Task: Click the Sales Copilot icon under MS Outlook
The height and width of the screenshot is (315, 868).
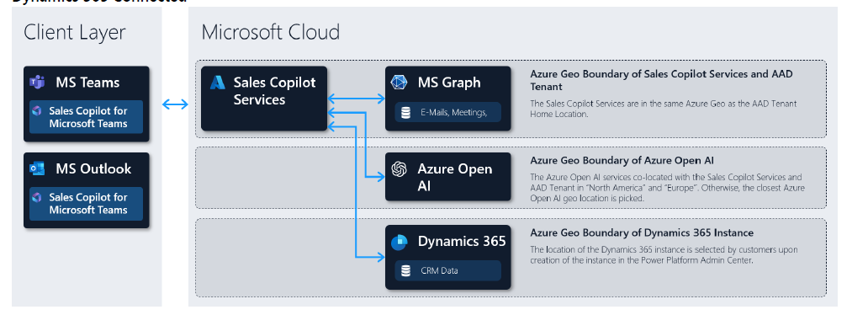Action: pyautogui.click(x=37, y=197)
